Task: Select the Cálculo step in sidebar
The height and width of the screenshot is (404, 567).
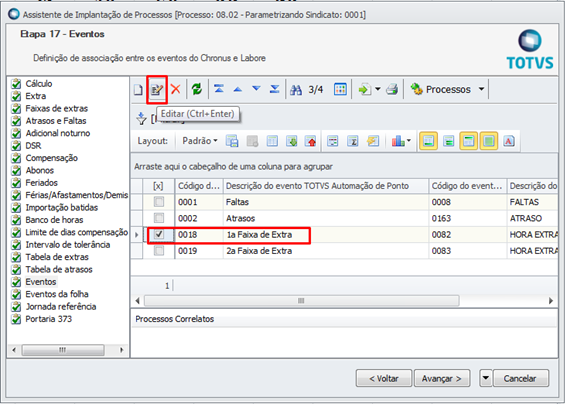Action: pos(39,84)
